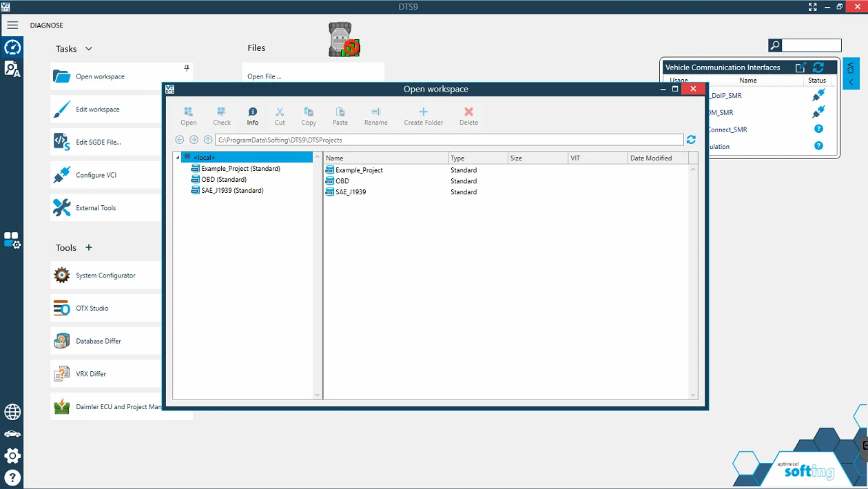Show workspace Info
This screenshot has width=868, height=489.
click(253, 116)
